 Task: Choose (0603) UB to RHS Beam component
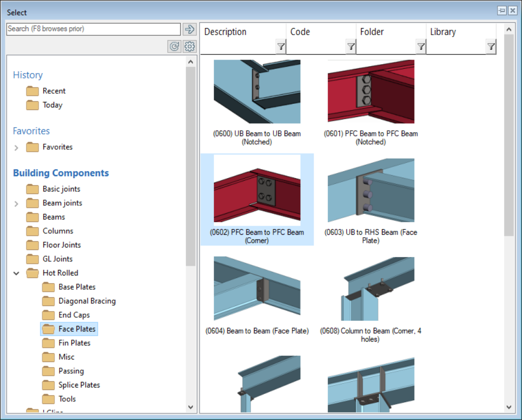pyautogui.click(x=371, y=190)
